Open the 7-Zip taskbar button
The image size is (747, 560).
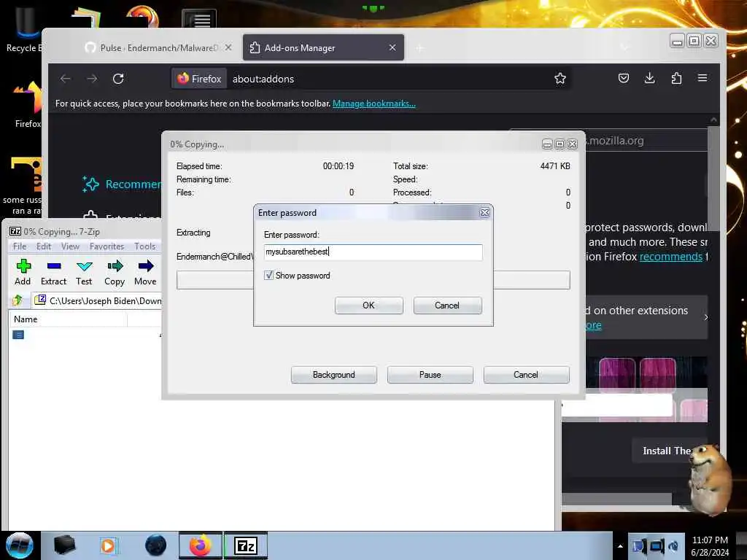click(246, 545)
